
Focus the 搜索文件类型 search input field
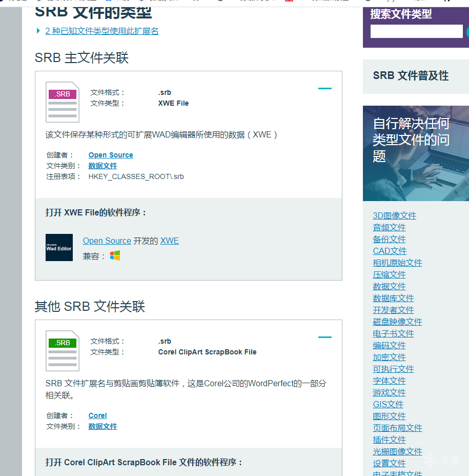[x=417, y=31]
